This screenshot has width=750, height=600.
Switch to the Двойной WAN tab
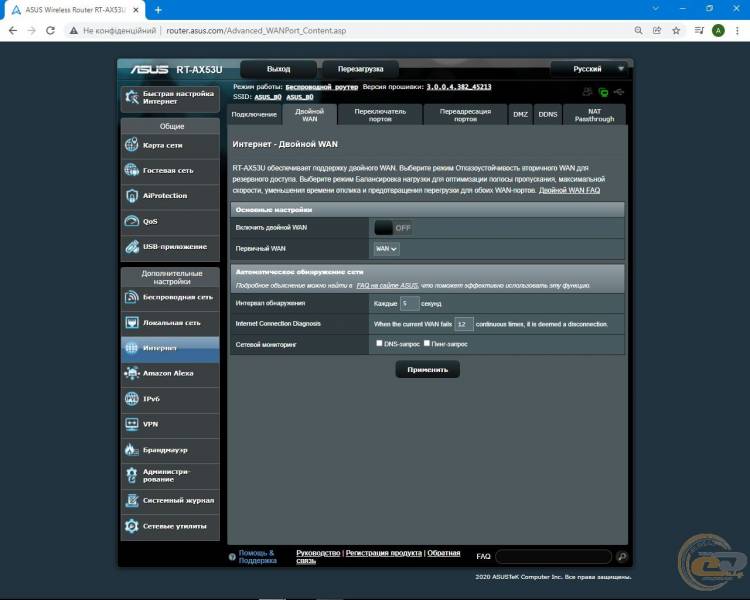pos(309,114)
